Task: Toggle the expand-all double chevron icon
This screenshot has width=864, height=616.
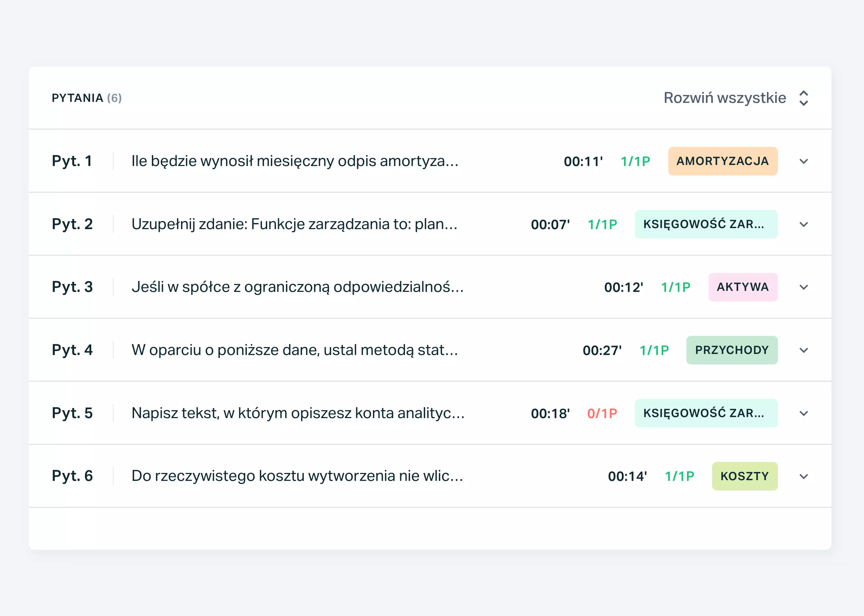Action: [x=803, y=98]
